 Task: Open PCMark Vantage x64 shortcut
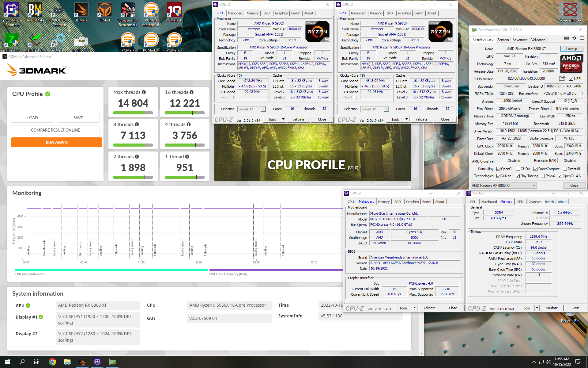point(151,14)
